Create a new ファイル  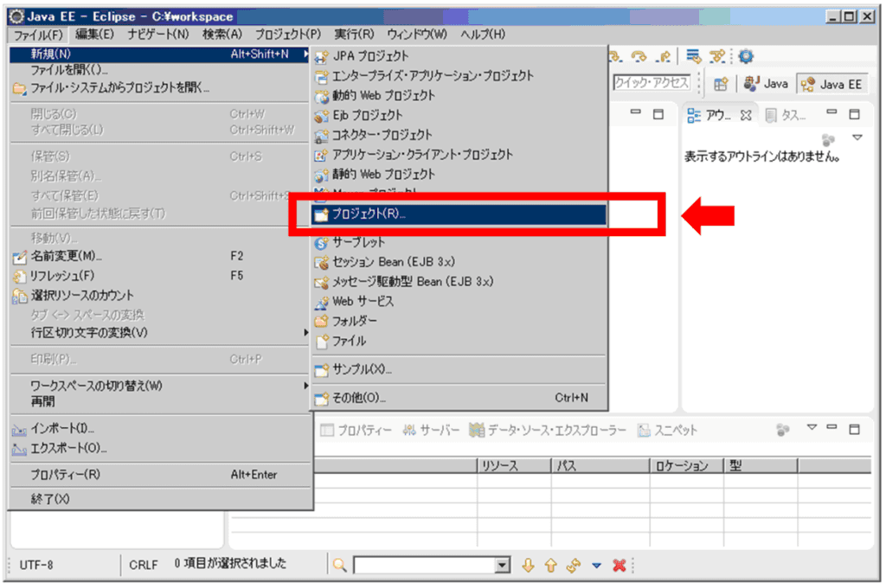click(x=459, y=342)
